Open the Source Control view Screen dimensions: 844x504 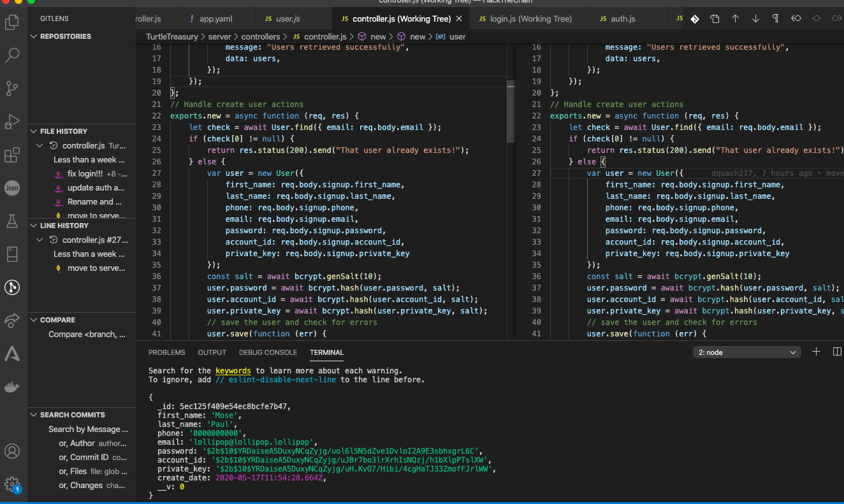pyautogui.click(x=12, y=89)
